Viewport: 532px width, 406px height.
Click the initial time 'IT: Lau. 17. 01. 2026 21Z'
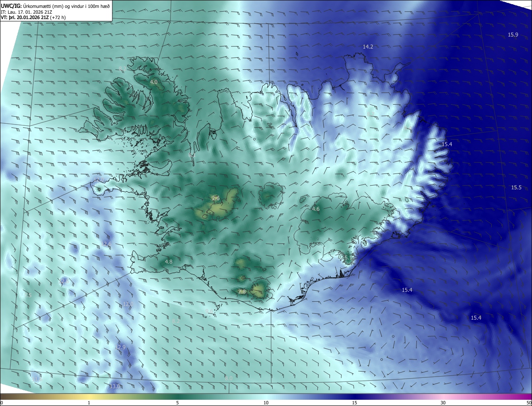(27, 12)
